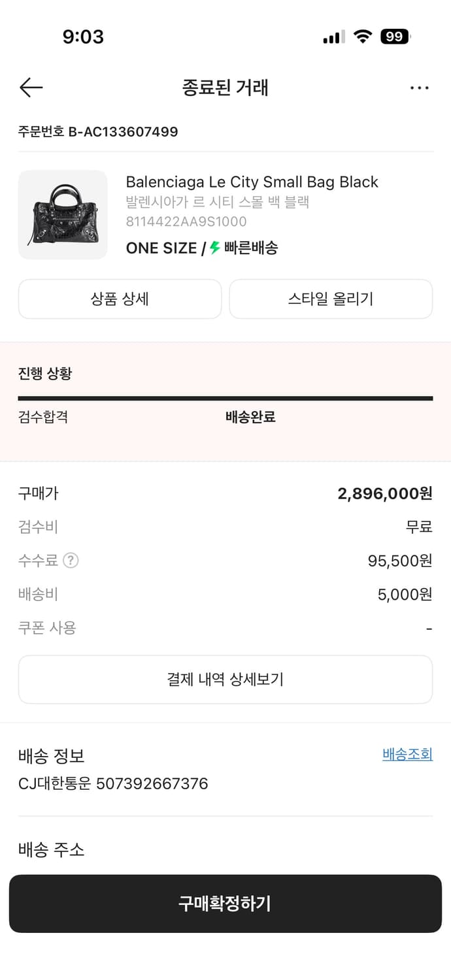Tap 스타일 올리기 to upload style

pyautogui.click(x=331, y=299)
